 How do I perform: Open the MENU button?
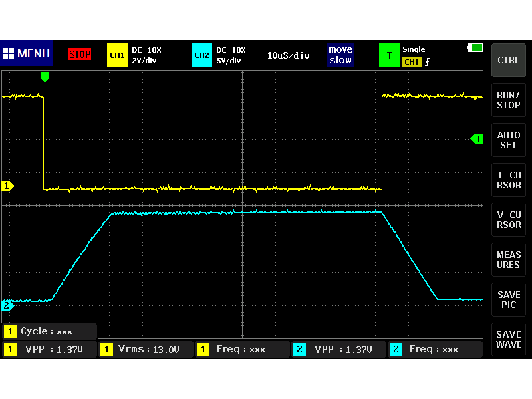tap(27, 54)
